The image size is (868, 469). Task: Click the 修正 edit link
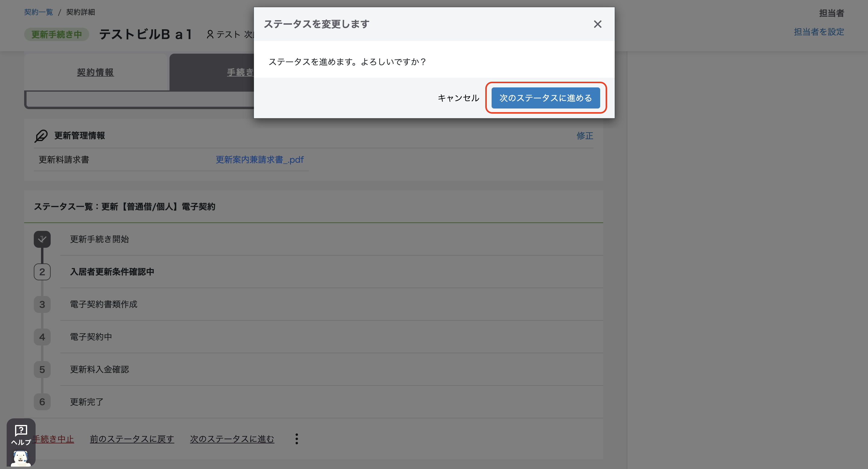click(x=584, y=136)
